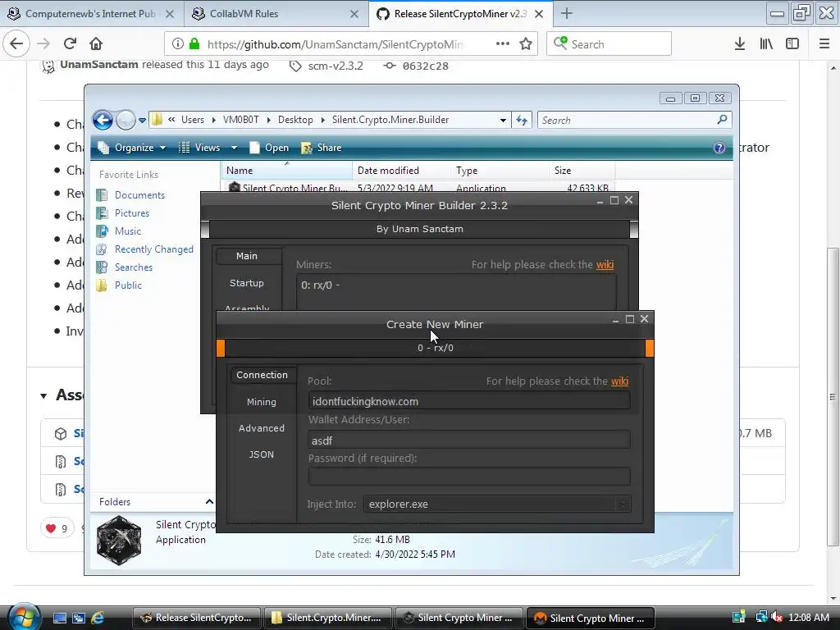Close the CollabVM Rules tab

point(354,14)
